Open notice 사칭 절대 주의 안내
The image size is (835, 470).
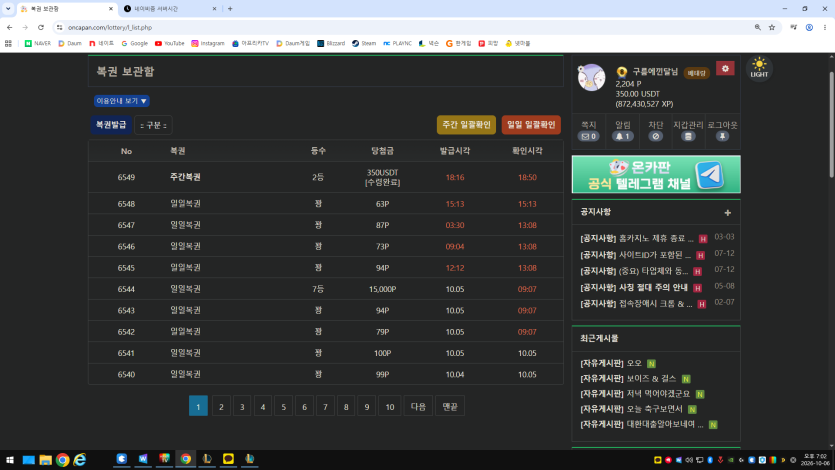[634, 287]
